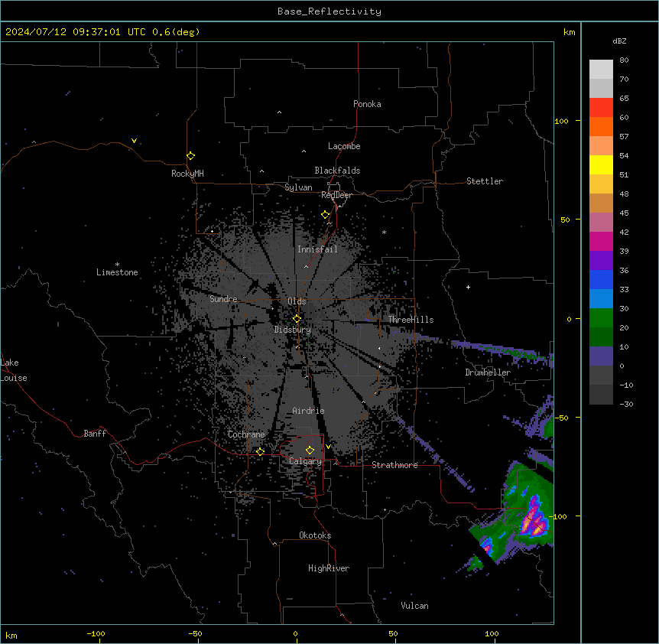This screenshot has width=659, height=644.
Task: Click the 65 value on dBZ legend
Action: [x=624, y=99]
